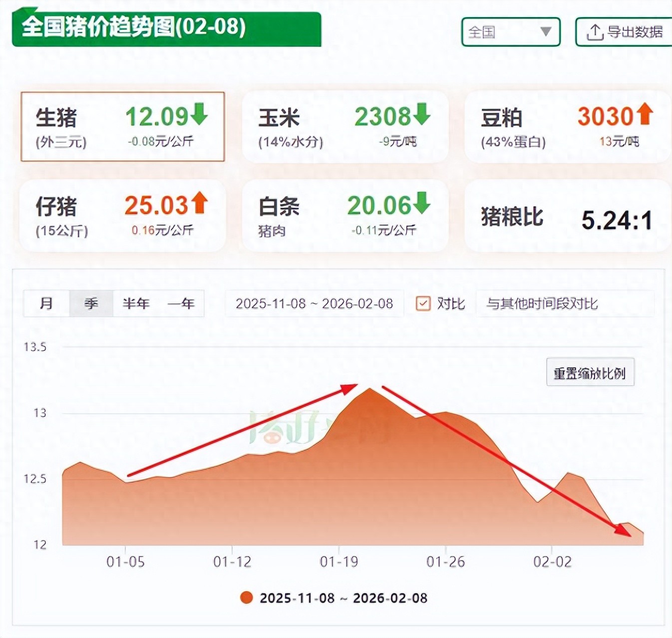
Task: Select the 季 quarter range tab
Action: point(91,304)
